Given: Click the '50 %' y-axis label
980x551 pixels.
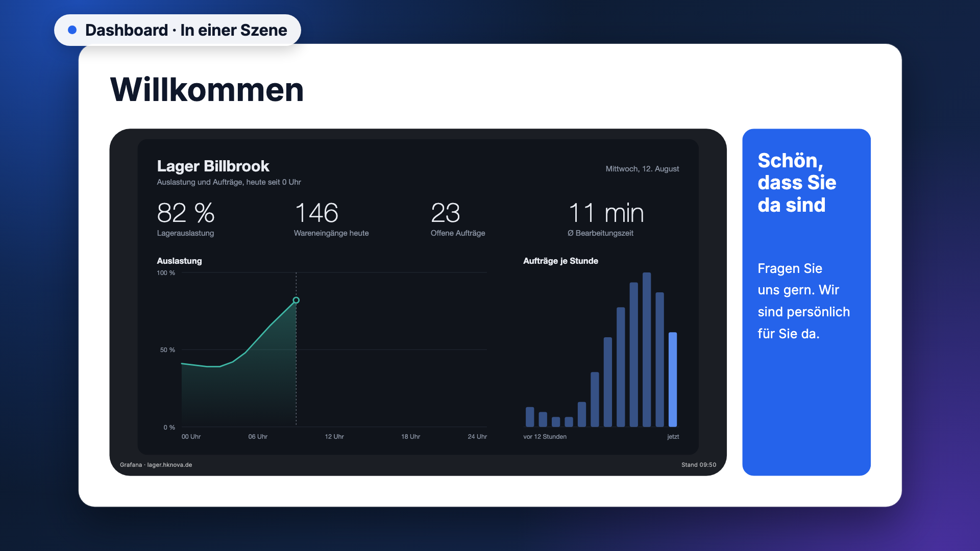Looking at the screenshot, I should click(x=167, y=350).
